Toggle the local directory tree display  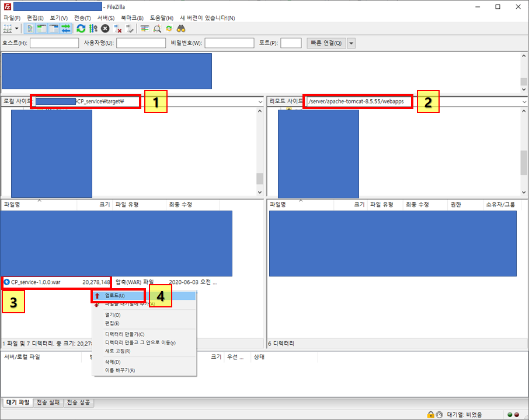pyautogui.click(x=41, y=29)
